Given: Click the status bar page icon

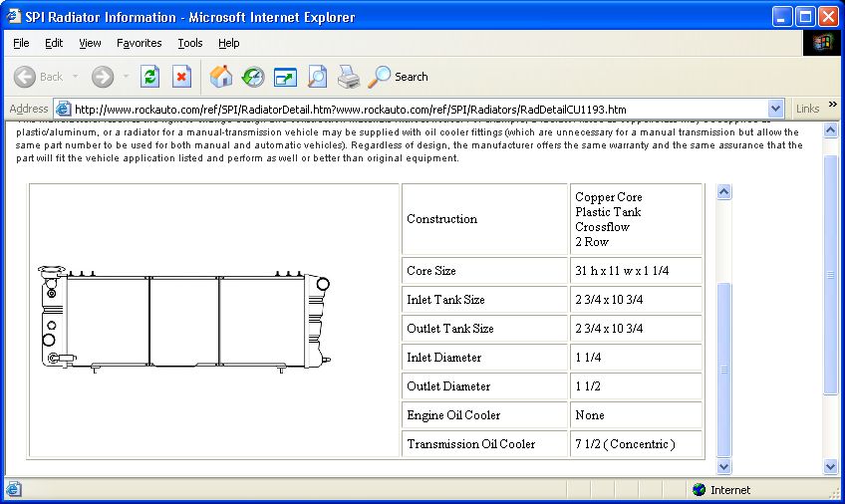Looking at the screenshot, I should [14, 489].
